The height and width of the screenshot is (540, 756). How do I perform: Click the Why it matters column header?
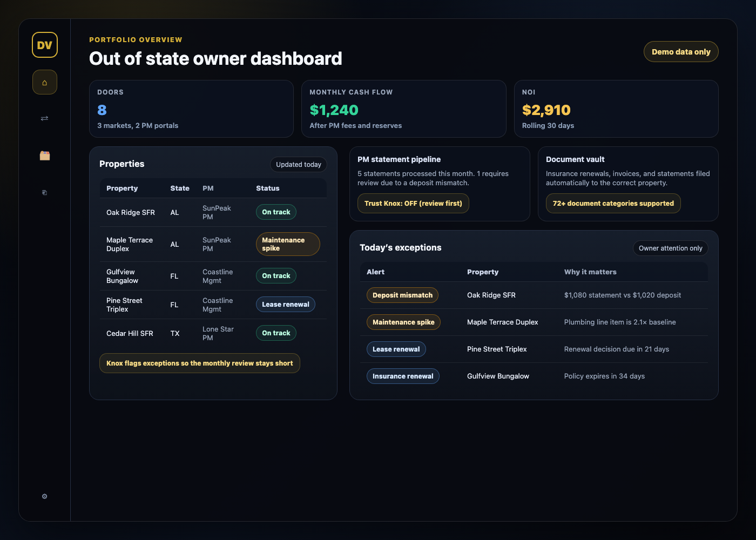[x=590, y=272]
